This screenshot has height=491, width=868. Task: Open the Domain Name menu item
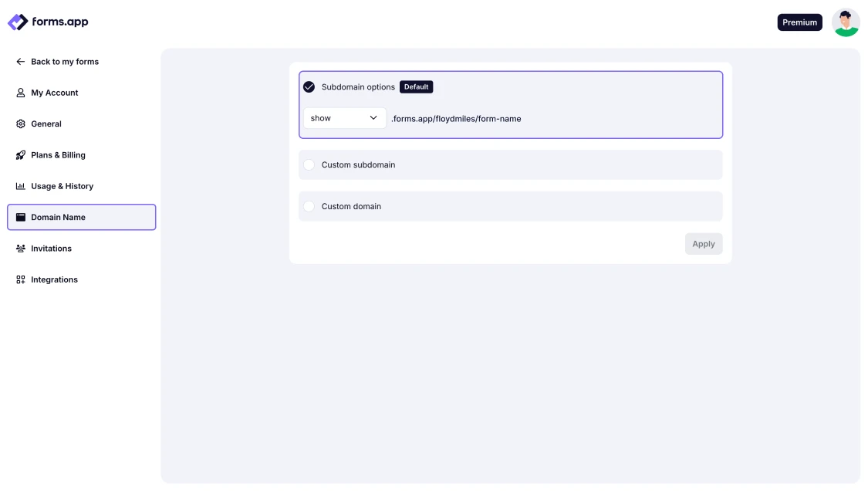tap(81, 217)
